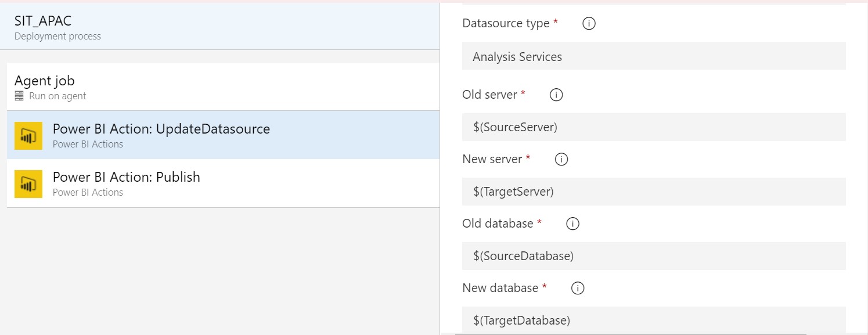This screenshot has width=868, height=335.
Task: Open the info tooltip for Old database
Action: tap(572, 224)
